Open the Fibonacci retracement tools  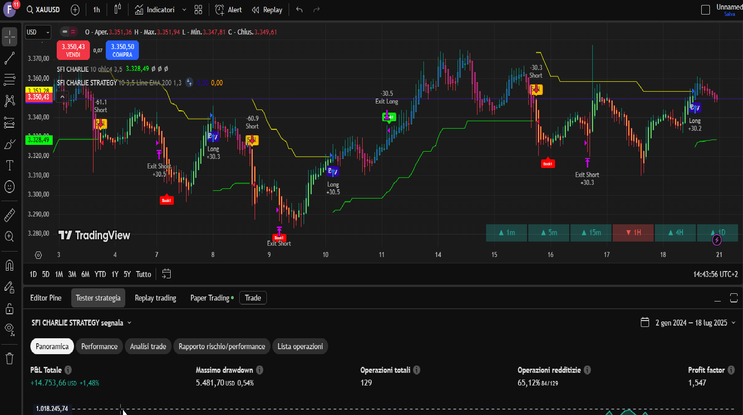pos(9,79)
